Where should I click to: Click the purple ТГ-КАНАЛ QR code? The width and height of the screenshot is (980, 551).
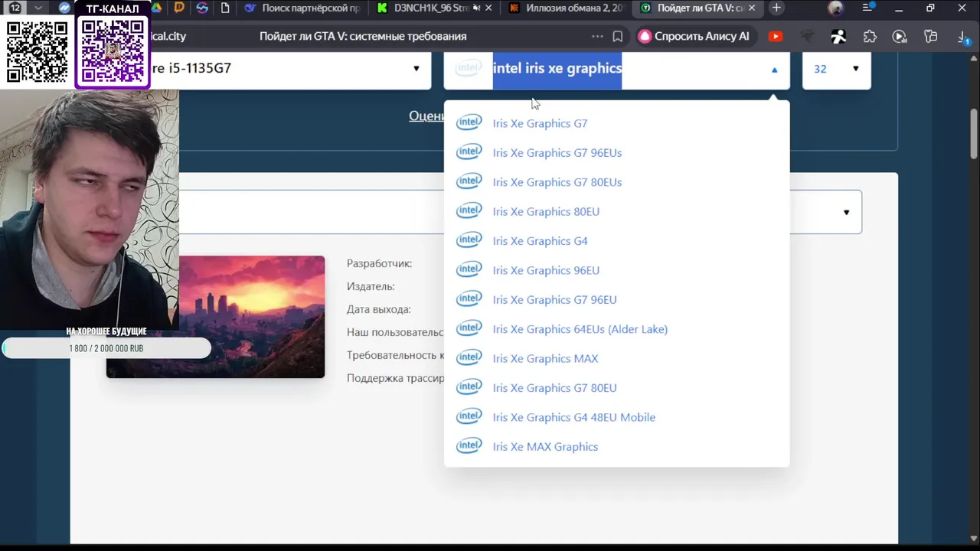pyautogui.click(x=113, y=51)
